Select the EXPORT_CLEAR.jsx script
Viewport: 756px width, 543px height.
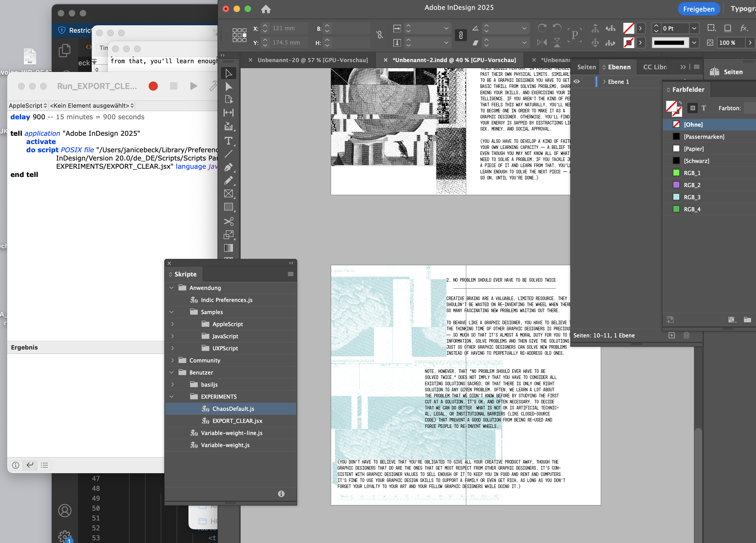(230, 421)
